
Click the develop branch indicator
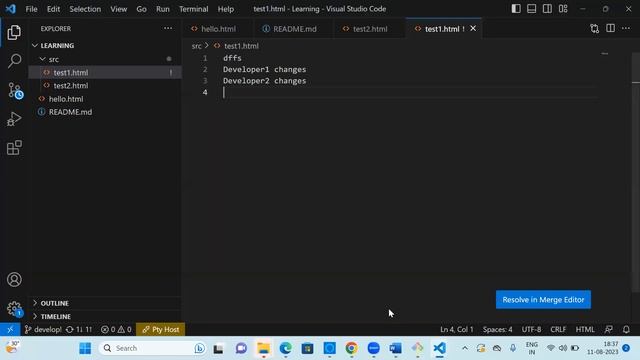click(x=43, y=329)
